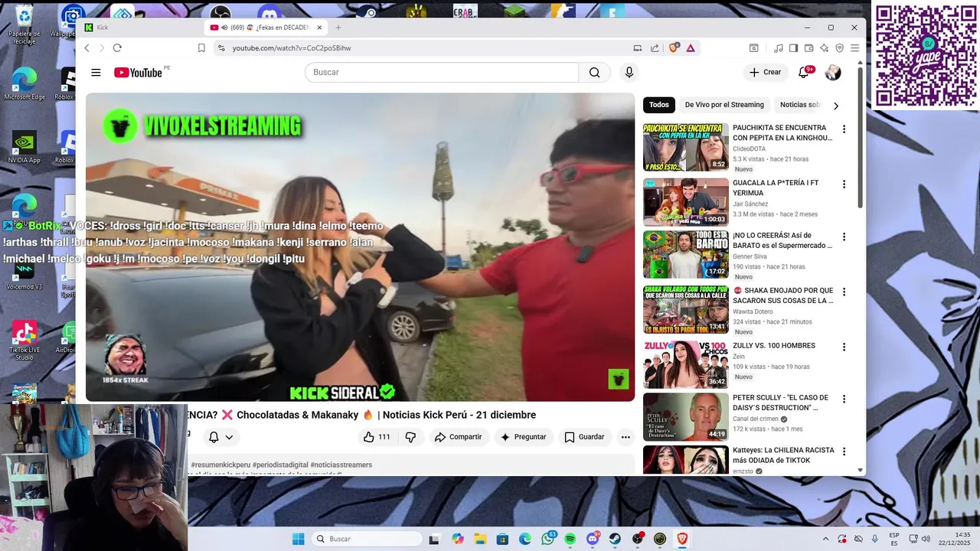This screenshot has height=551, width=980.
Task: Reload the page with the refresh icon
Action: [x=117, y=47]
